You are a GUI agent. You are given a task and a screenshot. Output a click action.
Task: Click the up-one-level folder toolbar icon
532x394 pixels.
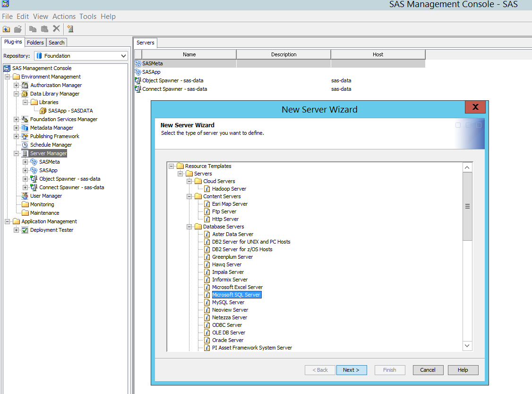(7, 29)
